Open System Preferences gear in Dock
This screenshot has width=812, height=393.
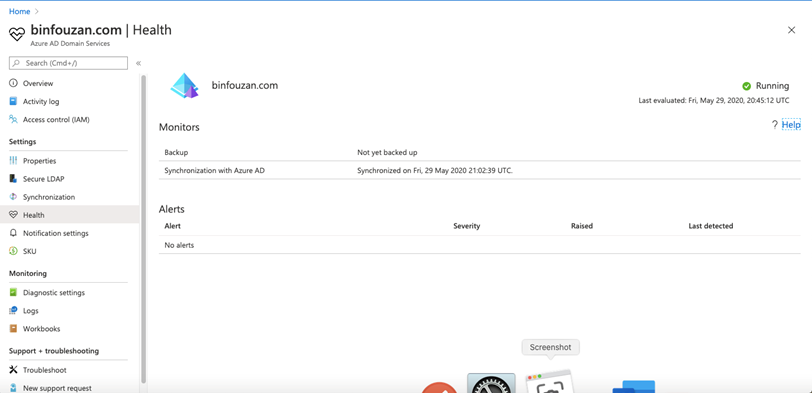tap(491, 383)
